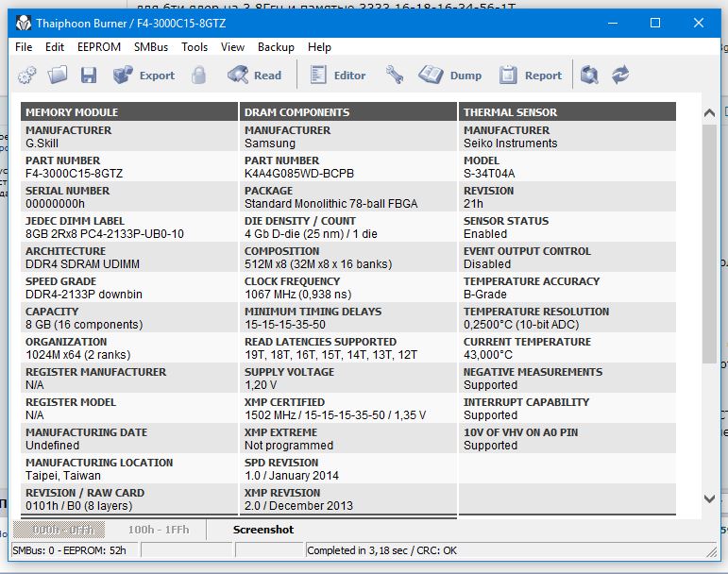The image size is (728, 574).
Task: Click Standard Monolithic 78-ball FBGA package
Action: 331,204
